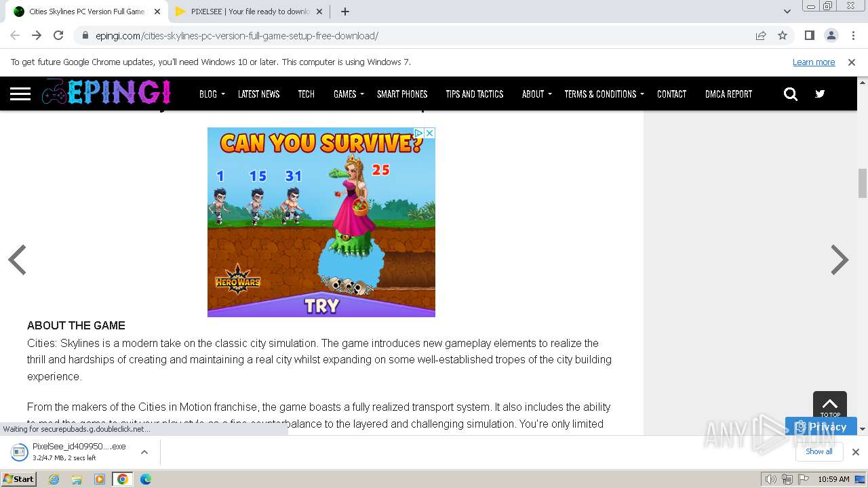868x488 pixels.
Task: Close the ad using the X icon
Action: [x=429, y=133]
